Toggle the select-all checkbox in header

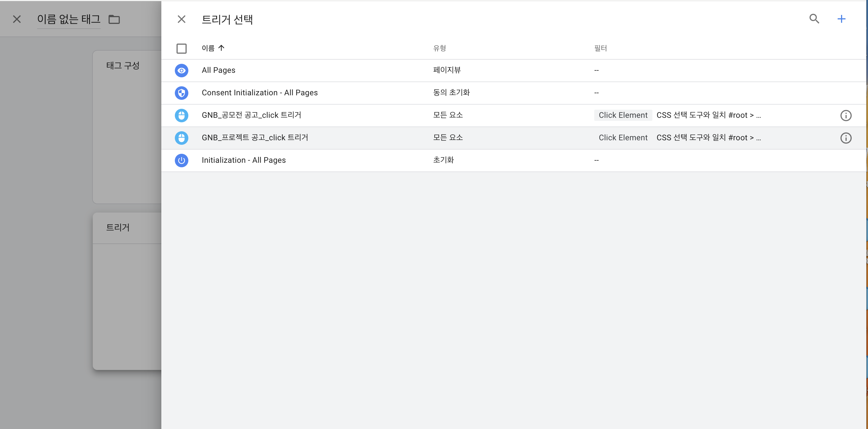(x=181, y=49)
